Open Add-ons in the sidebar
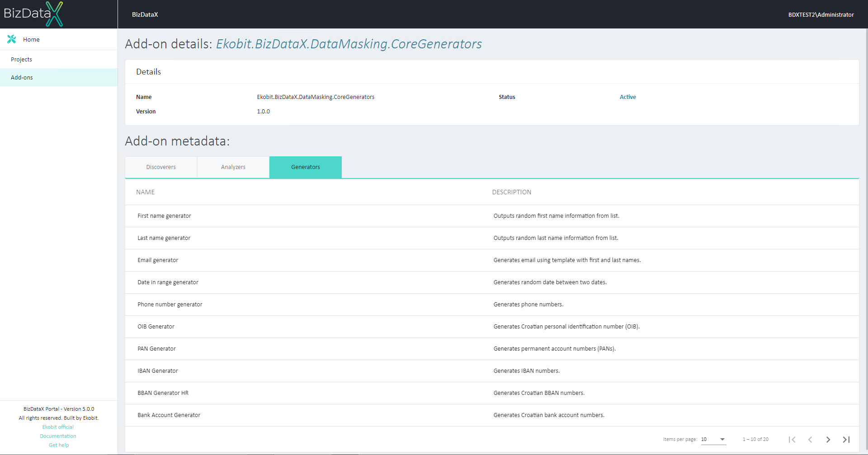 point(59,77)
